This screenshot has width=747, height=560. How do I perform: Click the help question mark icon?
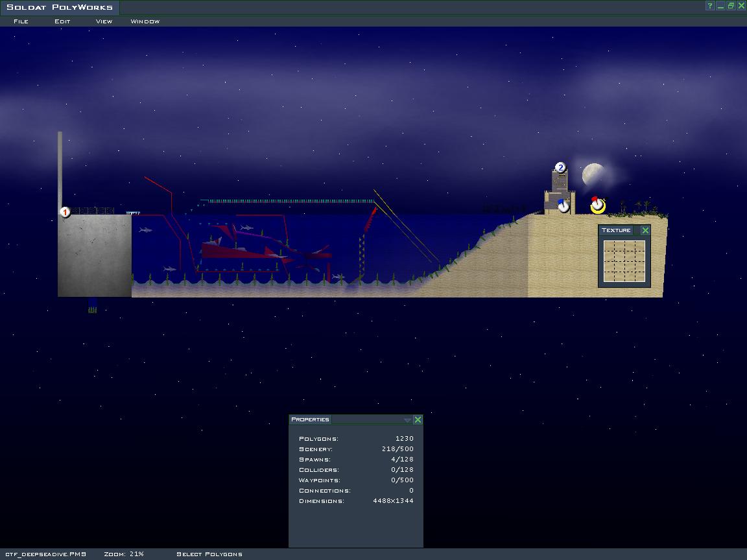point(710,6)
